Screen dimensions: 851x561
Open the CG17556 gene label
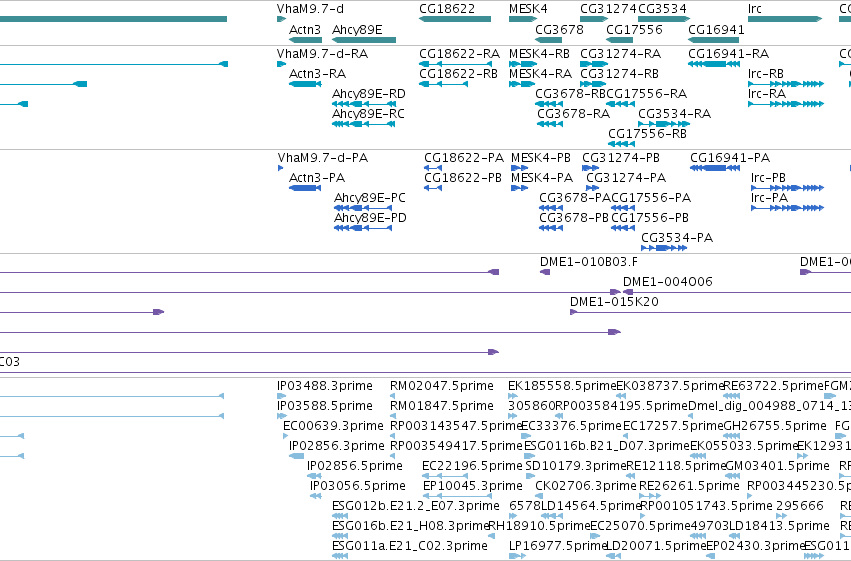coord(634,29)
